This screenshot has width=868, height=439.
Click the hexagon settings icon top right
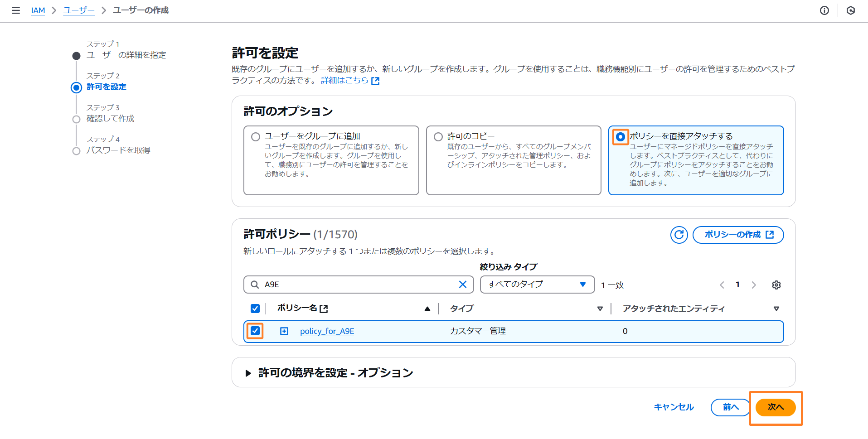tap(850, 10)
